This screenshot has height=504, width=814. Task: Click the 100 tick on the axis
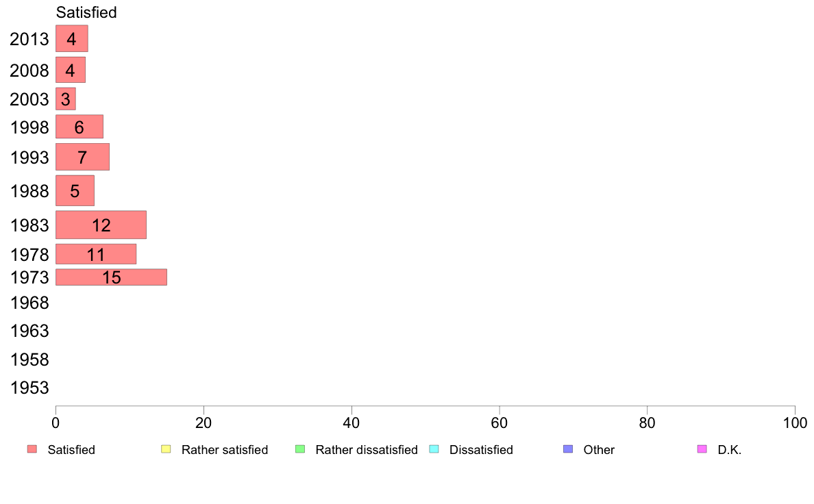click(795, 424)
